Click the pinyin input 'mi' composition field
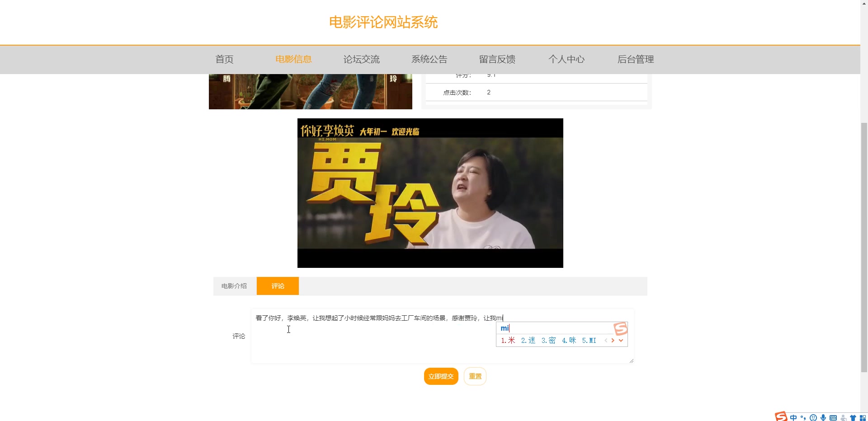This screenshot has width=868, height=421. point(555,328)
